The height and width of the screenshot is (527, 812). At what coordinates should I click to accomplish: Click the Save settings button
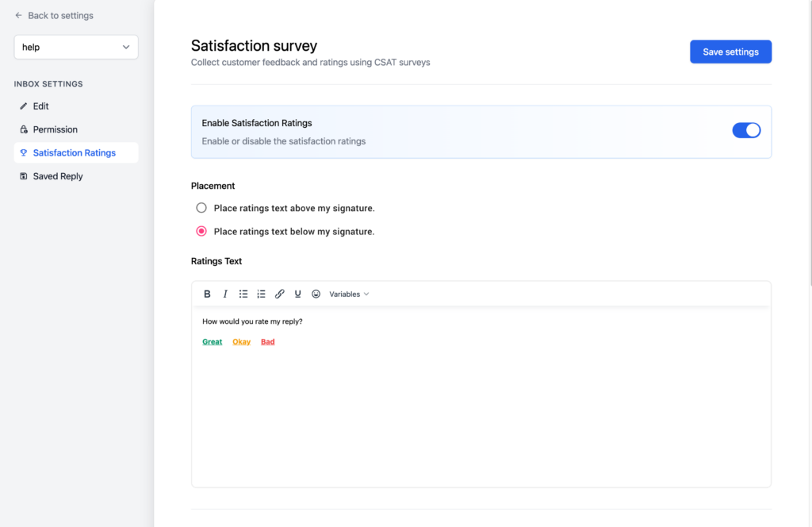730,51
